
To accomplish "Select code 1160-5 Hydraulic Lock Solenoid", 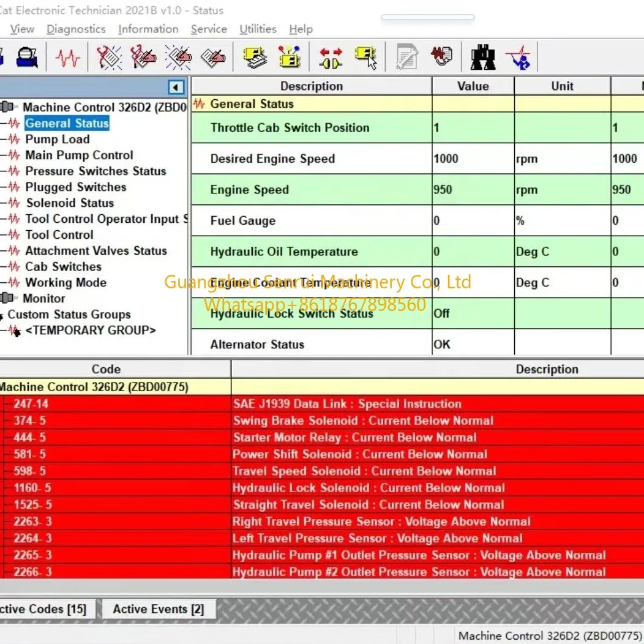I will [x=322, y=488].
